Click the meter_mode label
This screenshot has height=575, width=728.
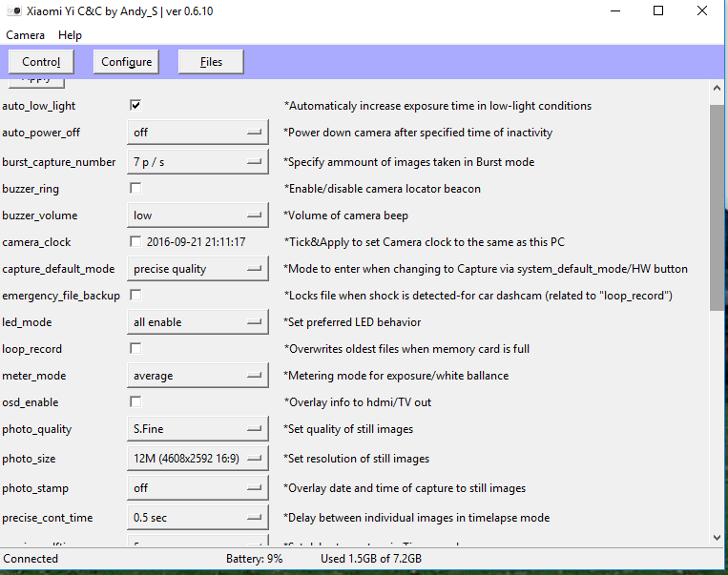point(34,376)
